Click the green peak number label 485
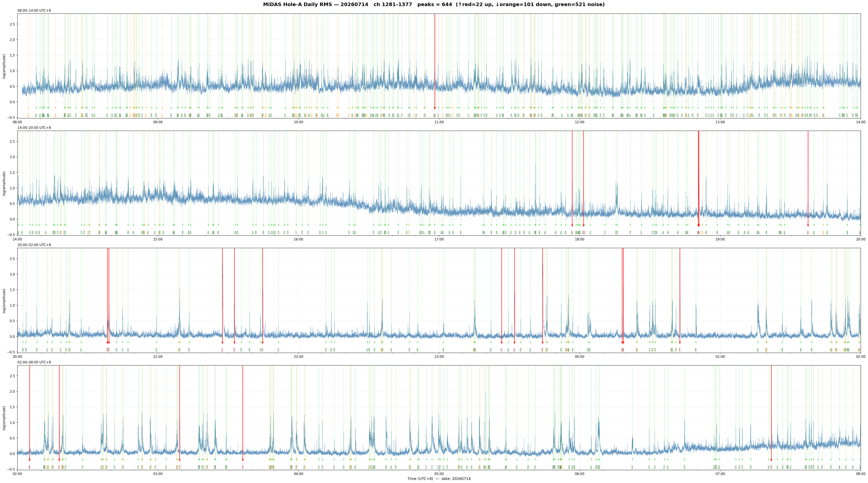Screen dimensions: 868x483 pos(801,350)
